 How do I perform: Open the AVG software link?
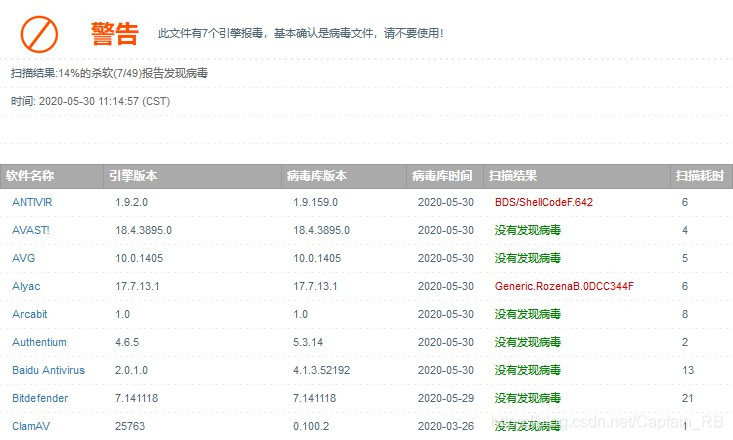[24, 258]
